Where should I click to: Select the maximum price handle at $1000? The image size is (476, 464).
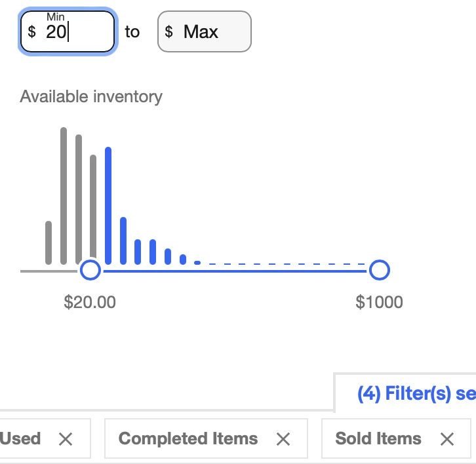click(380, 270)
